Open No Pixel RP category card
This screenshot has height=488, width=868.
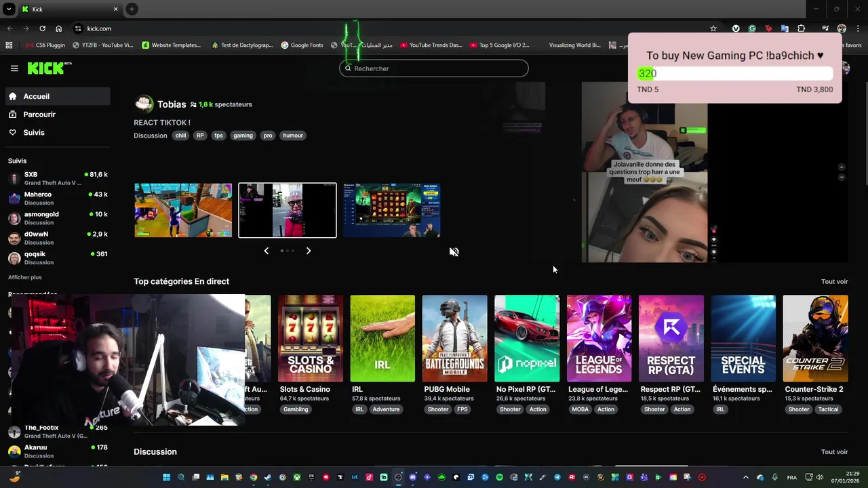tap(527, 338)
